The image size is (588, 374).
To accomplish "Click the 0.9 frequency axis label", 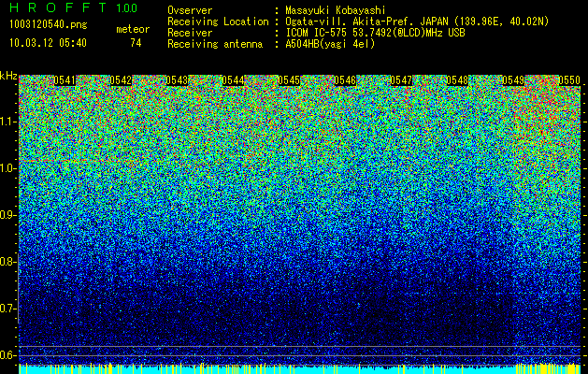I will pos(7,215).
